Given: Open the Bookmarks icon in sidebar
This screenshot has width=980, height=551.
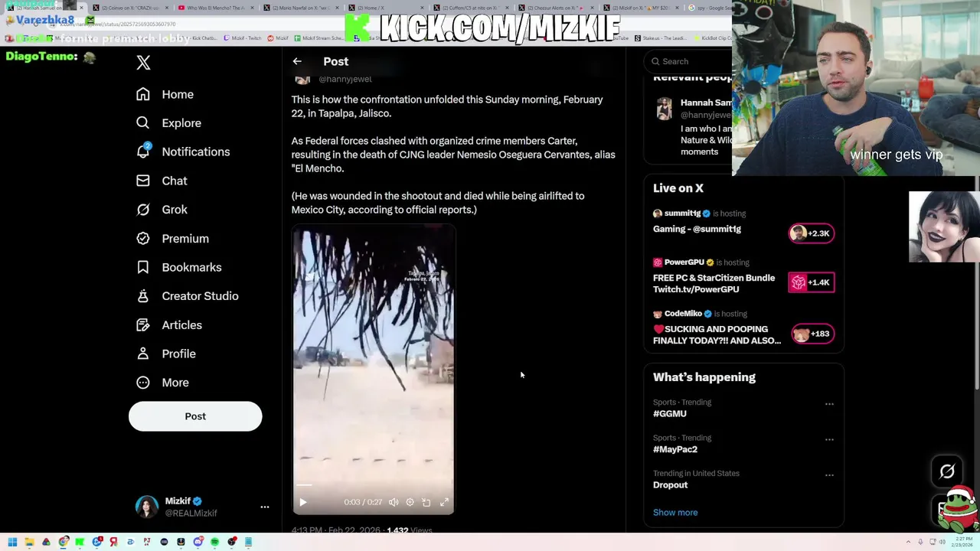Looking at the screenshot, I should pyautogui.click(x=143, y=267).
